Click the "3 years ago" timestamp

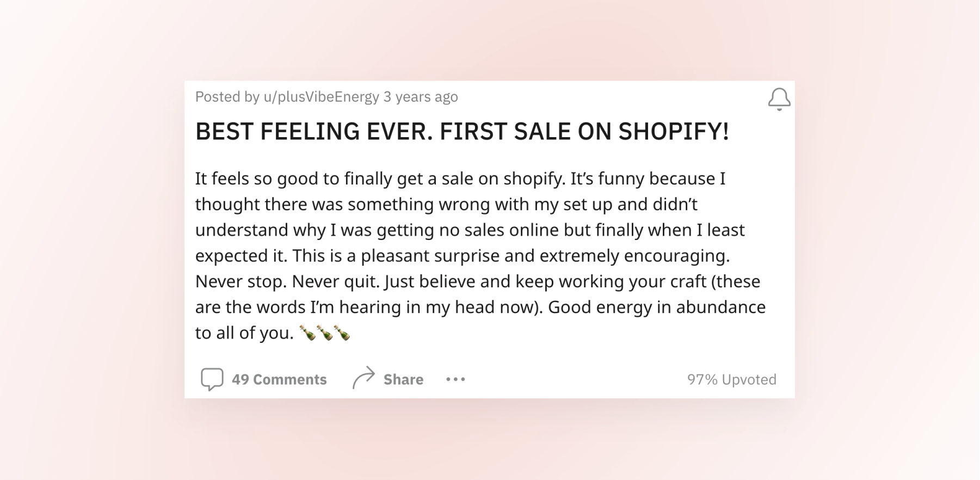[421, 97]
